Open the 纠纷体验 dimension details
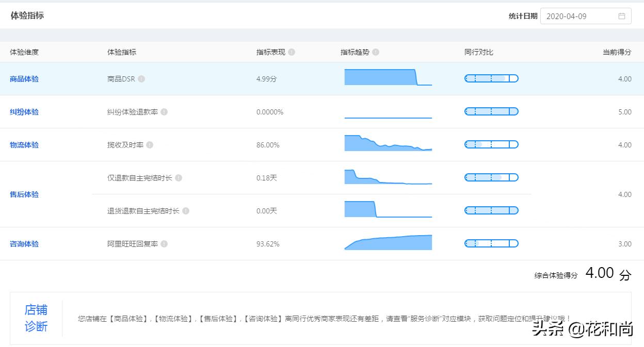The height and width of the screenshot is (347, 644). (24, 111)
